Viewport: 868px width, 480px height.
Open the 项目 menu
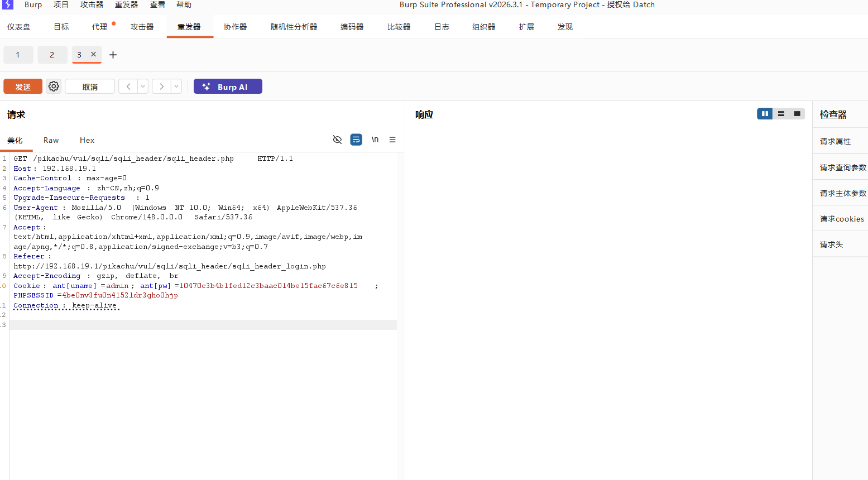click(61, 4)
